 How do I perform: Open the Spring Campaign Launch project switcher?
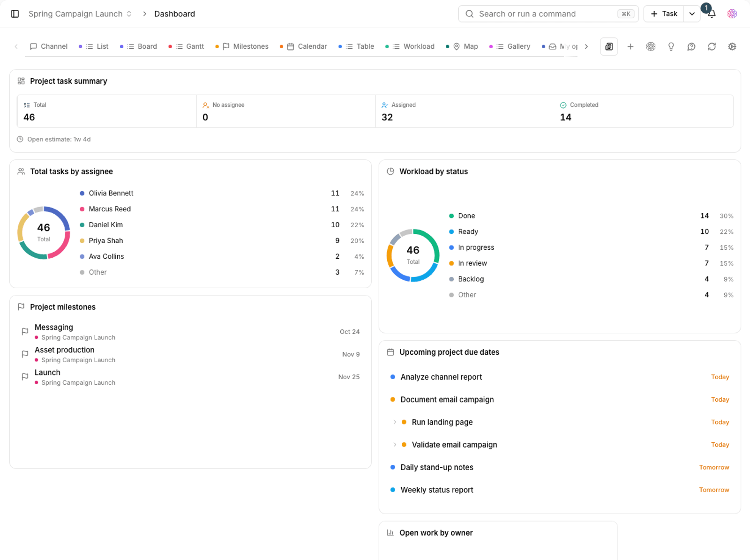pos(80,14)
